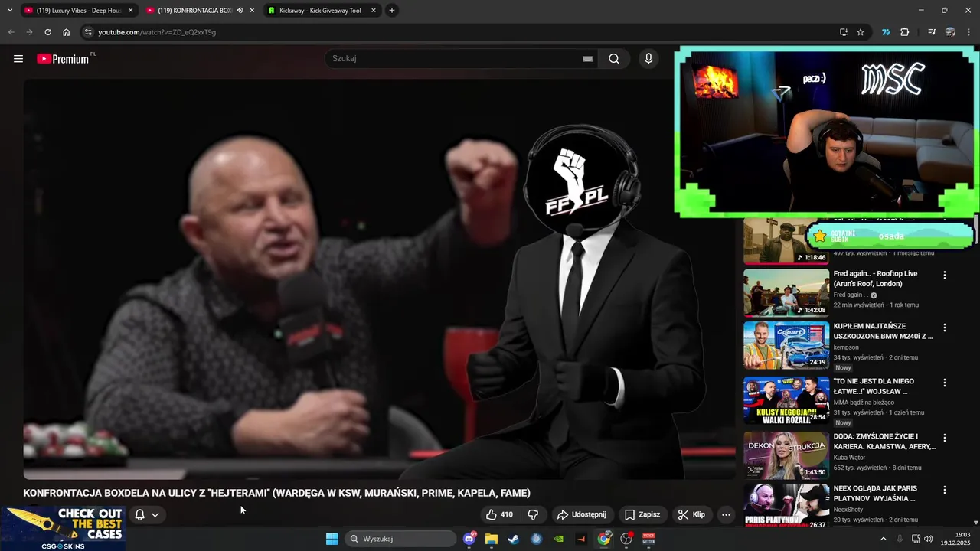Open Steam from the taskbar
This screenshot has width=980, height=551.
(x=513, y=539)
